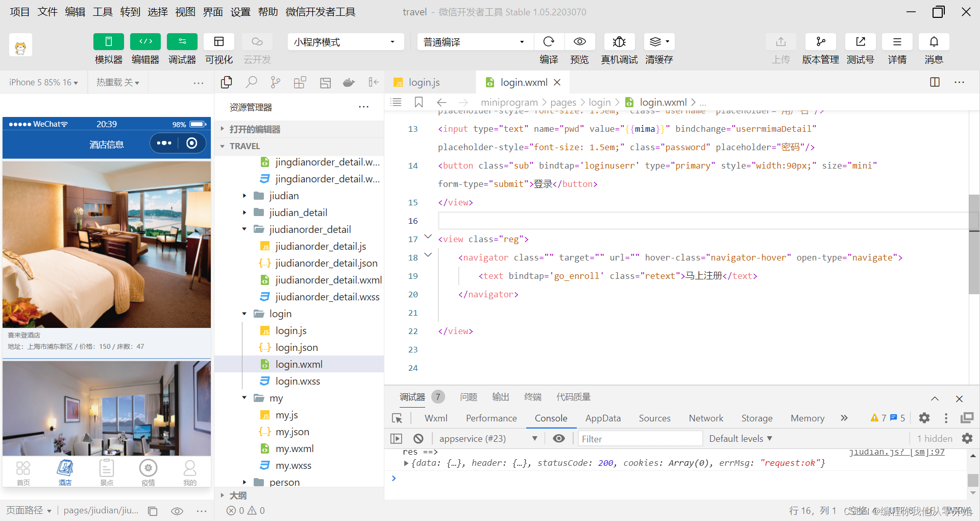Click the element inspect picker icon
This screenshot has height=521, width=980.
(397, 418)
